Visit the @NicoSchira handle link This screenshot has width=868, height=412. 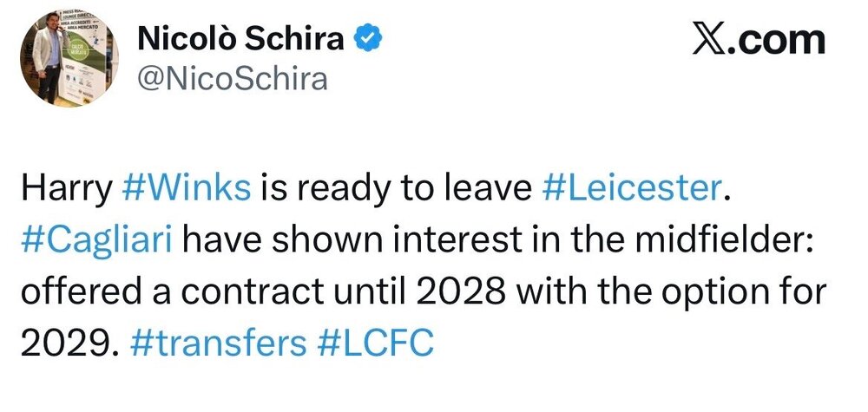point(233,79)
